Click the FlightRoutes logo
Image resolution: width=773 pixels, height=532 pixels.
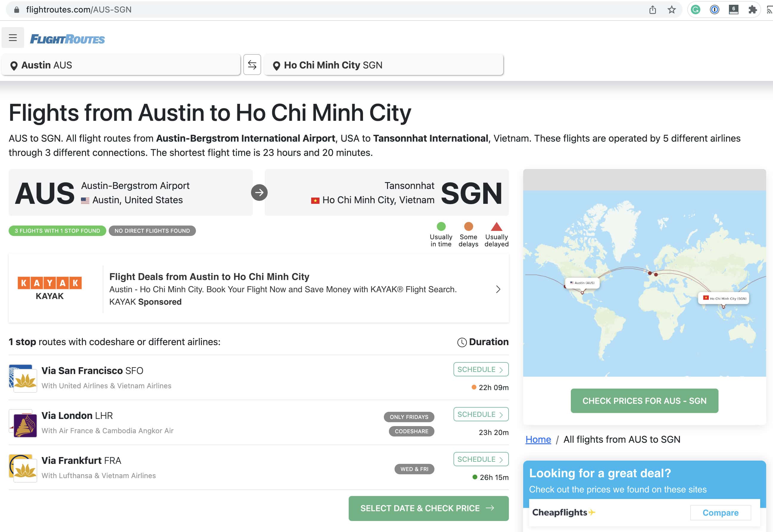click(67, 39)
